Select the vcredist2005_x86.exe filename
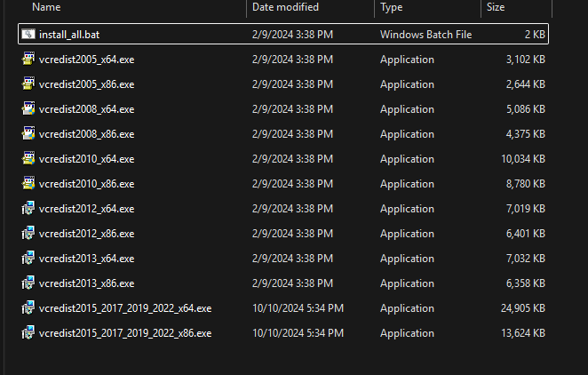The width and height of the screenshot is (588, 375). coord(86,84)
